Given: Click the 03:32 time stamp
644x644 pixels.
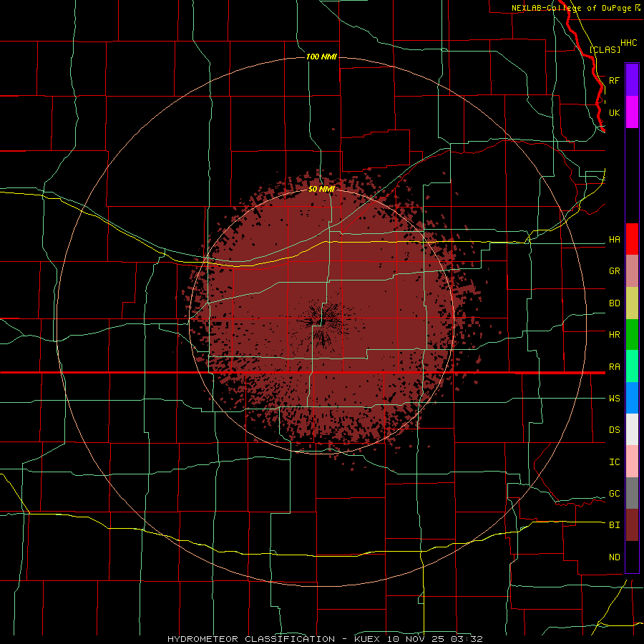Looking at the screenshot, I should click(x=467, y=639).
